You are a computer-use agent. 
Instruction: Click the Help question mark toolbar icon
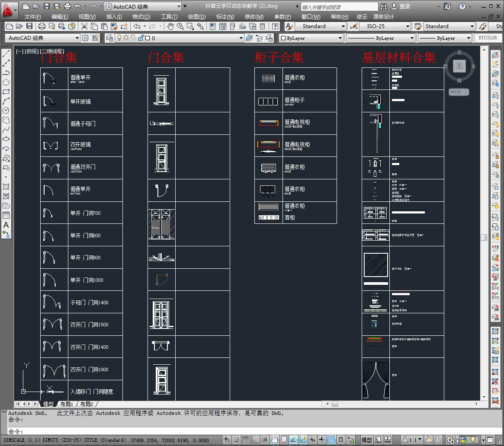275,26
